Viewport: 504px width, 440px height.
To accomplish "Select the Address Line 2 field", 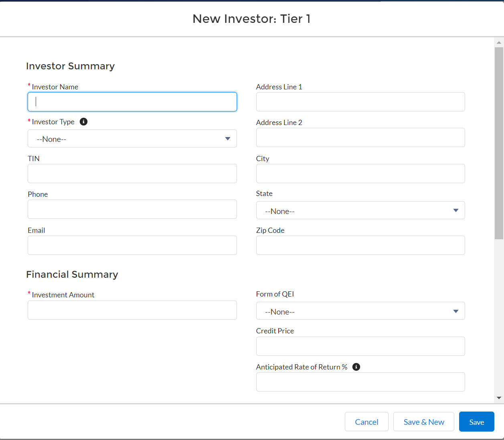I will (360, 137).
